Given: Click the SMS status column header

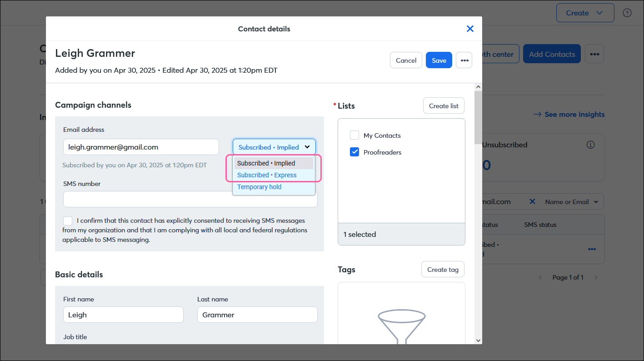Looking at the screenshot, I should pos(540,225).
